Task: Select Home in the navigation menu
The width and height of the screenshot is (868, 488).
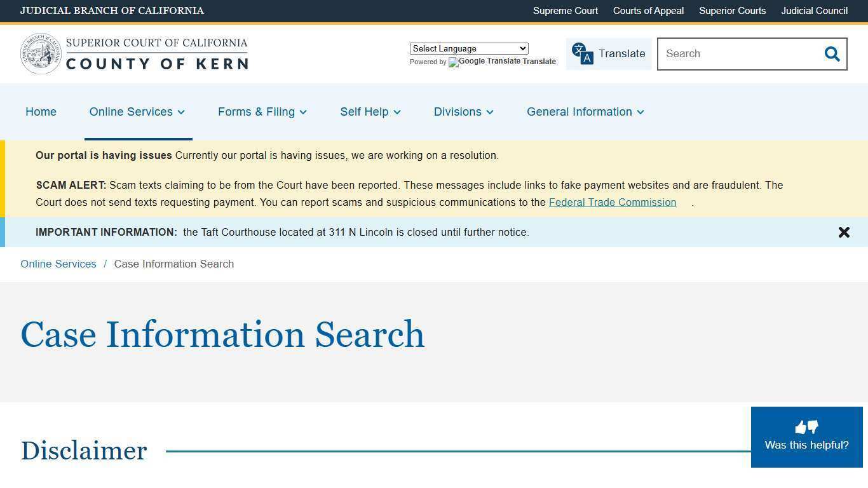Action: tap(41, 112)
